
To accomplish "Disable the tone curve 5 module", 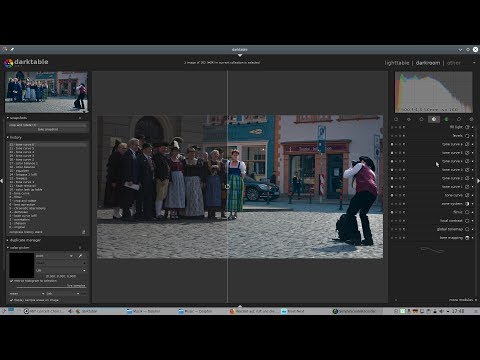I will (392, 153).
